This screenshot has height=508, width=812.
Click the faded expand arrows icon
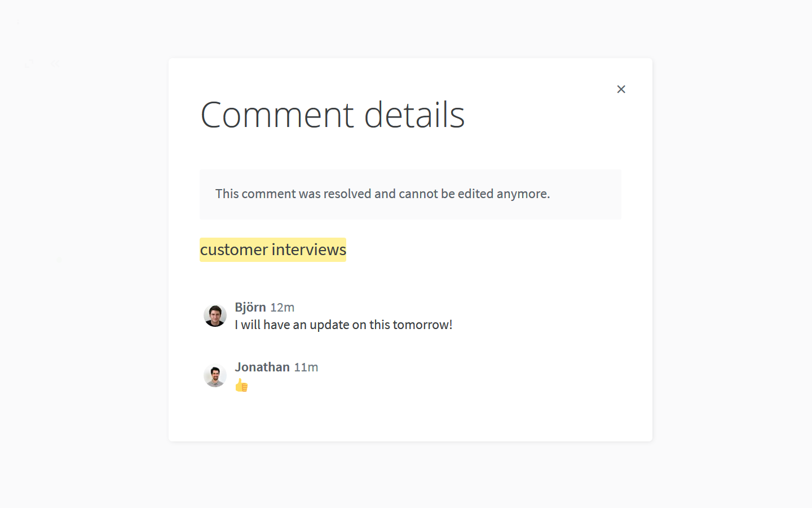(x=29, y=64)
